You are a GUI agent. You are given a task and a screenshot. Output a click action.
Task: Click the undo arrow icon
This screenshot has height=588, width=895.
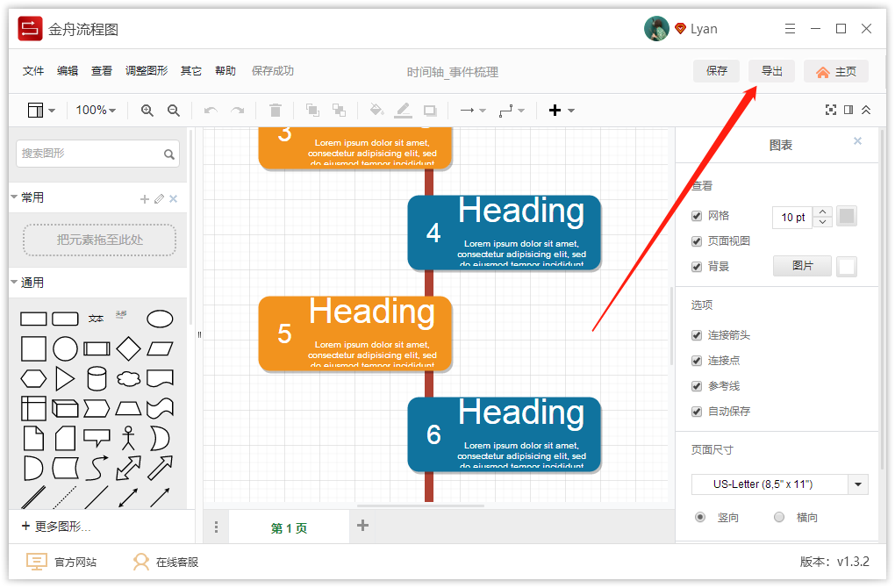(211, 111)
